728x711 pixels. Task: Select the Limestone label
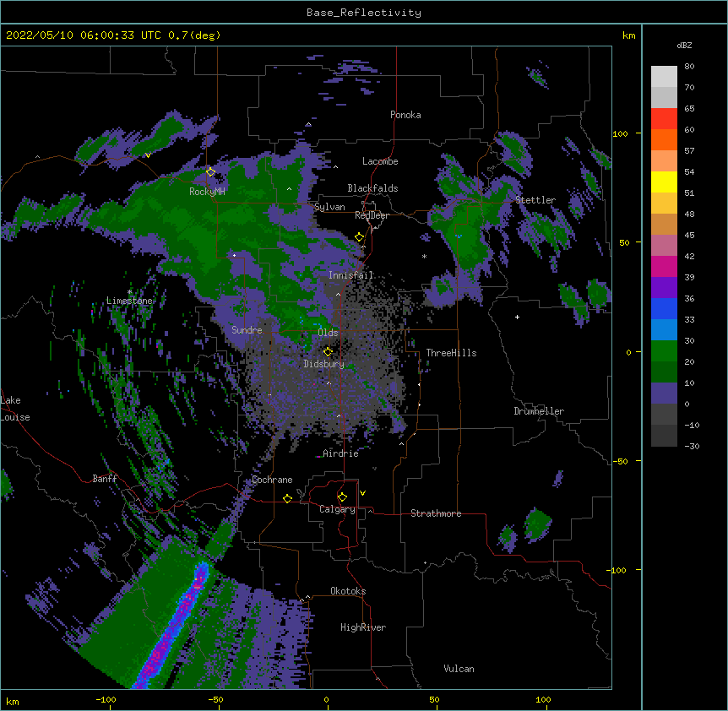tap(129, 301)
